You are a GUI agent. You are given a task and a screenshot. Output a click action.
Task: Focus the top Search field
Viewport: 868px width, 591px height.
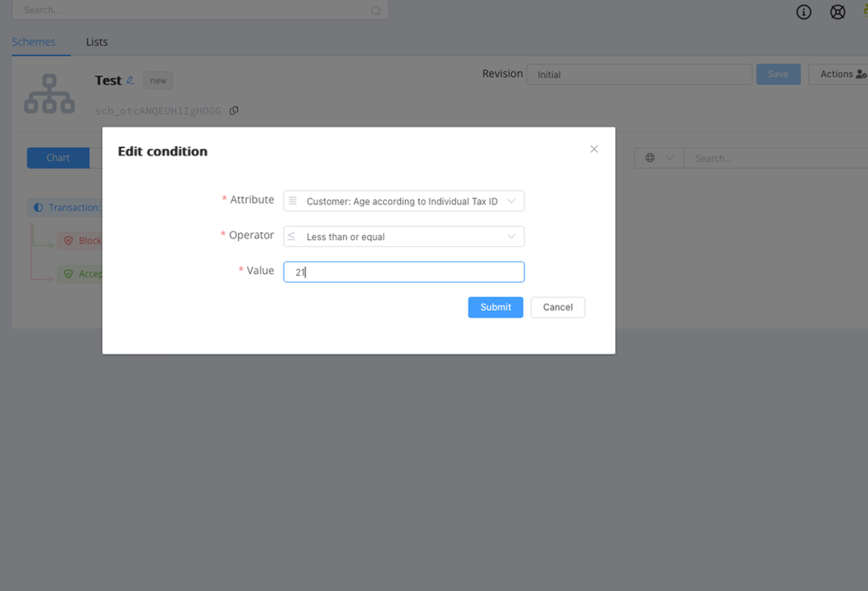tap(200, 10)
